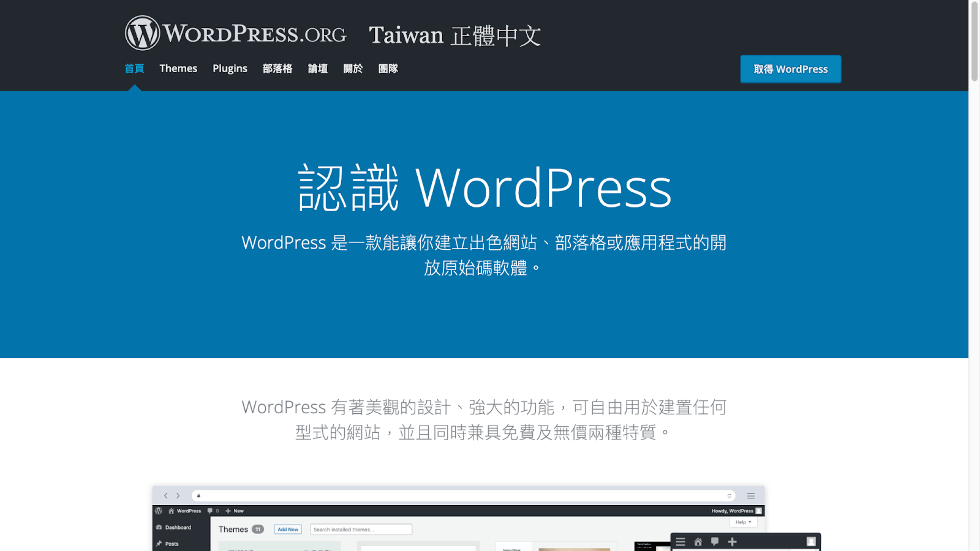Viewport: 980px width, 551px height.
Task: Open the 團隊 team menu item
Action: tap(388, 69)
